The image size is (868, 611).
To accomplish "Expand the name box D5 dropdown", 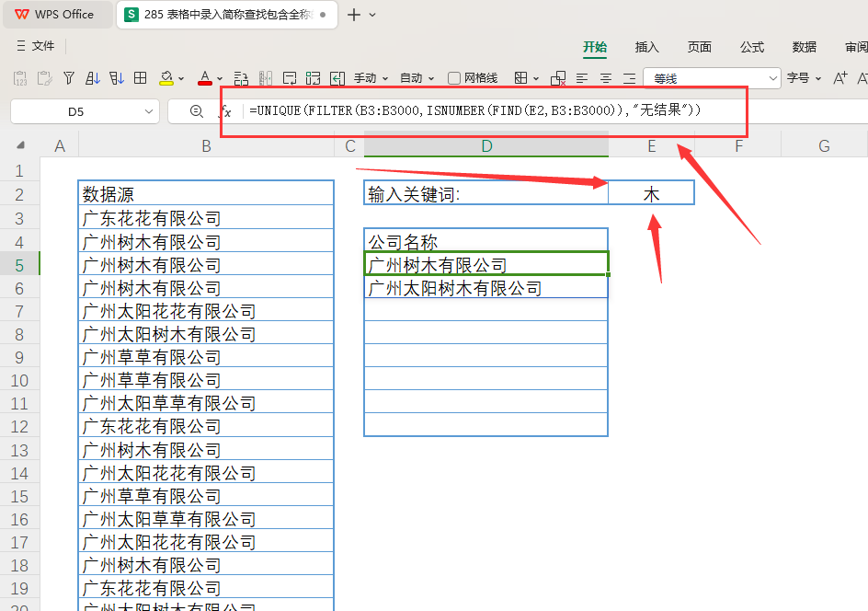I will click(x=148, y=111).
